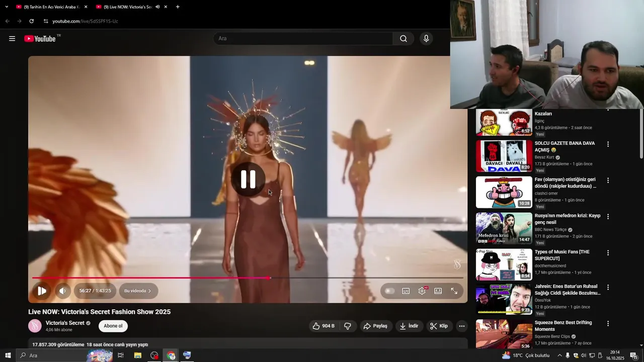Click the time display 56:27 / 1:43:25
Image resolution: width=644 pixels, height=362 pixels.
tap(95, 291)
